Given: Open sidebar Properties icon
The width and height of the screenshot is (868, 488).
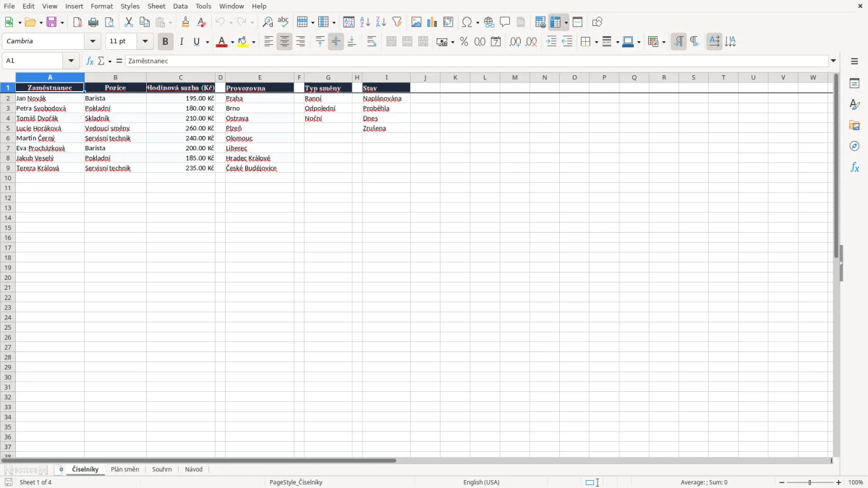Looking at the screenshot, I should coord(854,83).
